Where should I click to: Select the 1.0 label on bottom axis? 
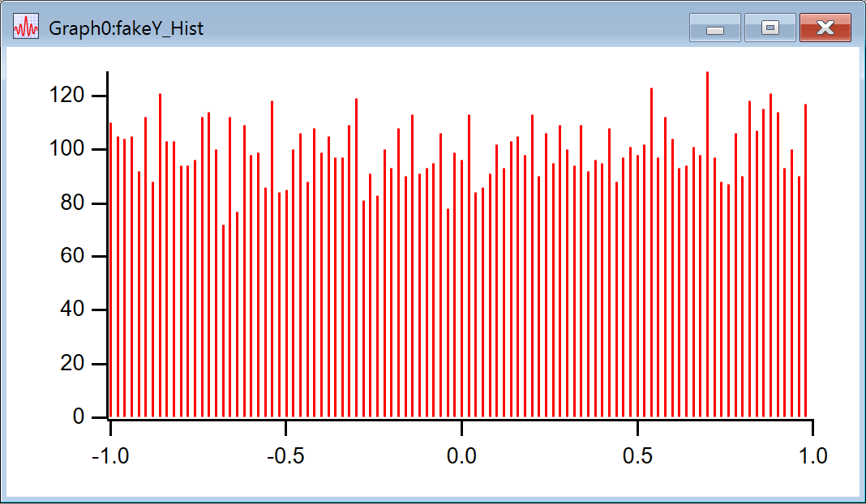[x=812, y=456]
